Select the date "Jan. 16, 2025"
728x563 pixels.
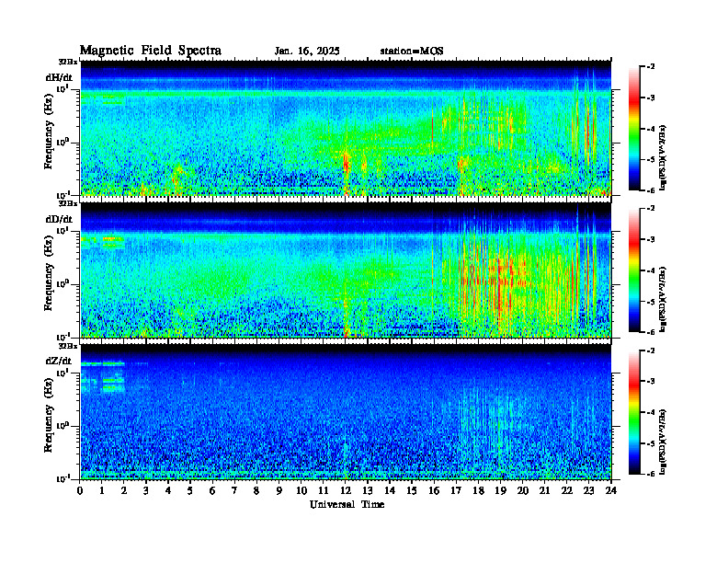coord(307,52)
